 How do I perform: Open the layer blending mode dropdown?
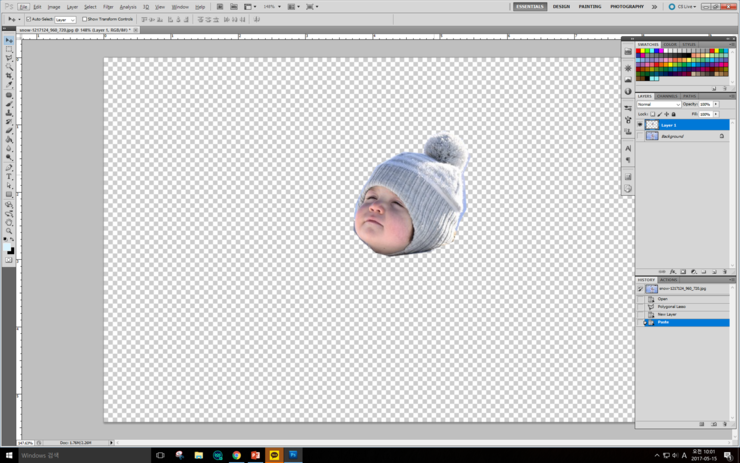[x=658, y=104]
